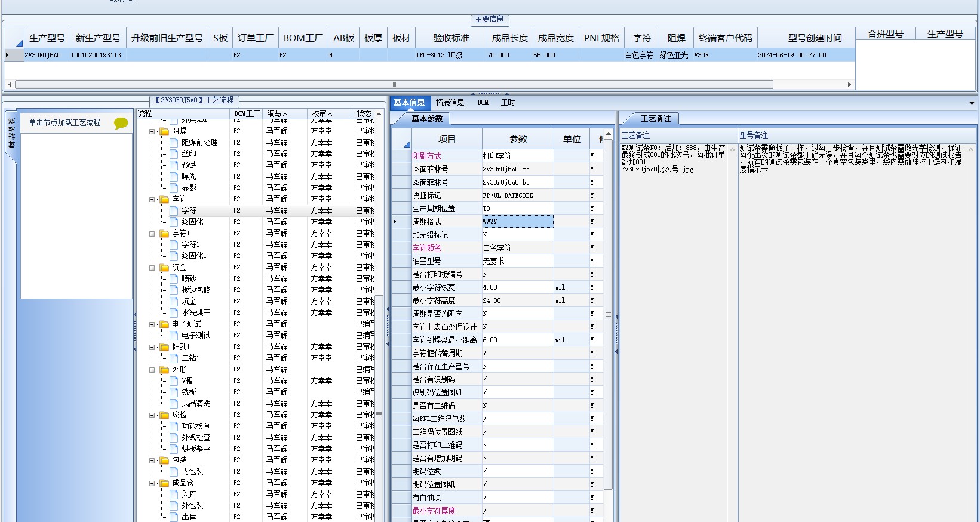The width and height of the screenshot is (980, 522).
Task: Click document icon beside 出库
Action: (x=174, y=517)
